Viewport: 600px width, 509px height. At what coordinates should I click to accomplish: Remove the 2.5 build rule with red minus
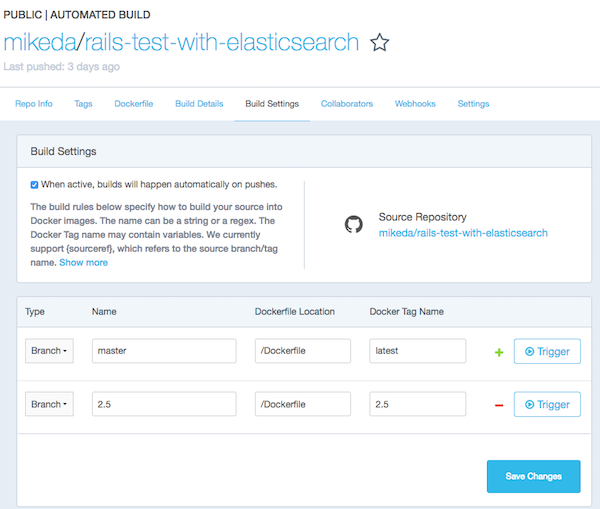click(x=499, y=405)
